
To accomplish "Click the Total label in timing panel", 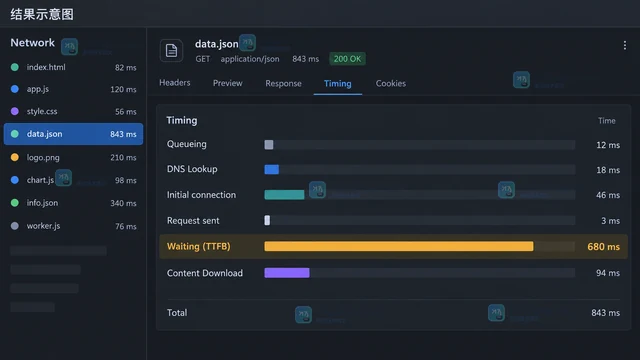I will click(x=177, y=313).
